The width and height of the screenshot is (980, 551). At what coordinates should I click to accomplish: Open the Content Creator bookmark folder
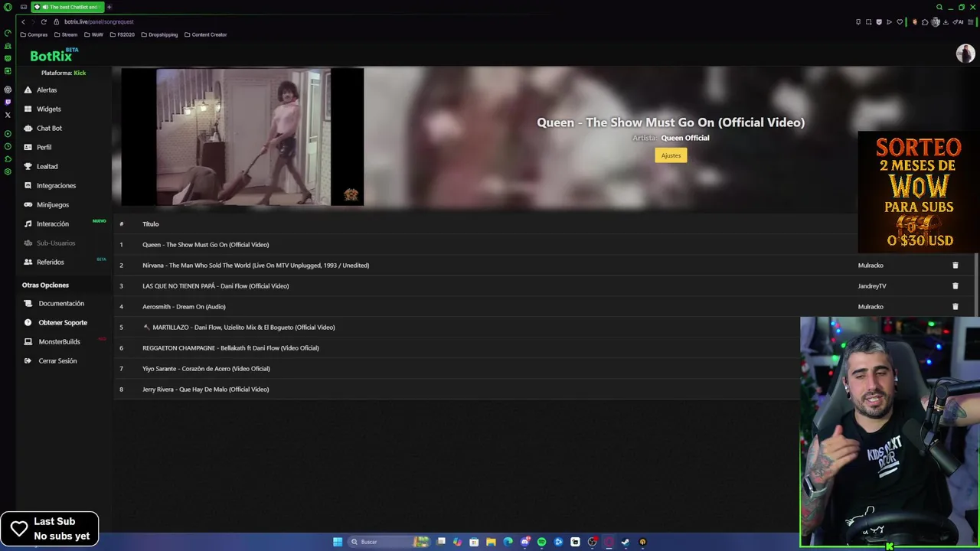pyautogui.click(x=205, y=34)
